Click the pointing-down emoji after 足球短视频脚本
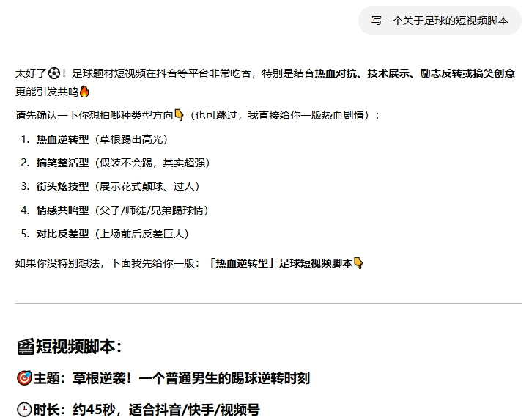Viewport: 529px width, 420px height. coord(358,263)
